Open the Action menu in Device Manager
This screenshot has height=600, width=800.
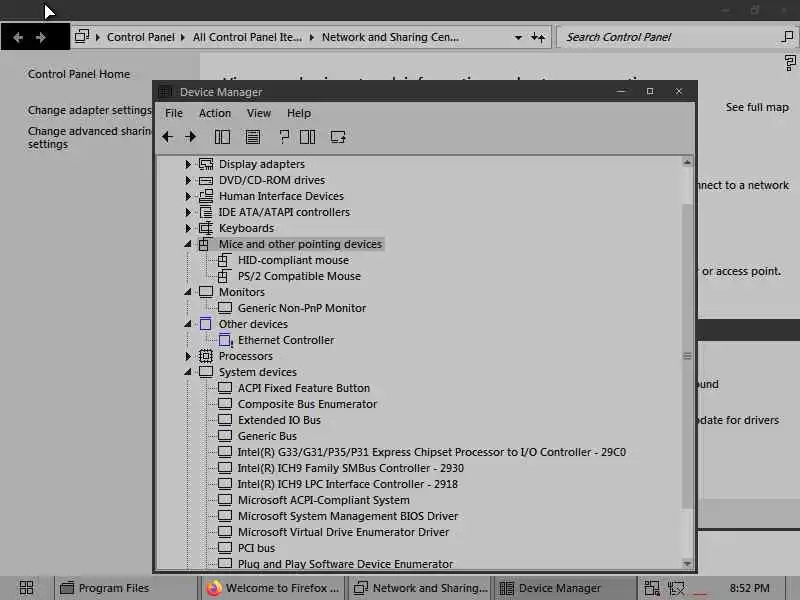pos(215,113)
